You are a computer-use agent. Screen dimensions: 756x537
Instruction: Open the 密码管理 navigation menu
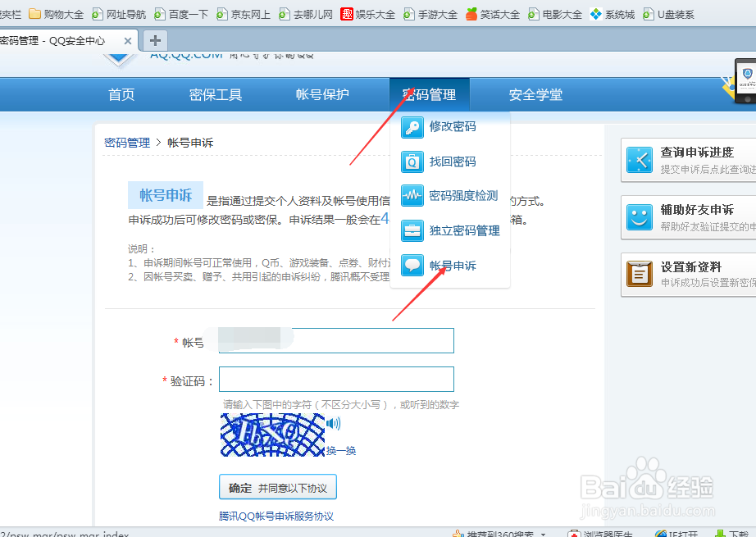(429, 94)
